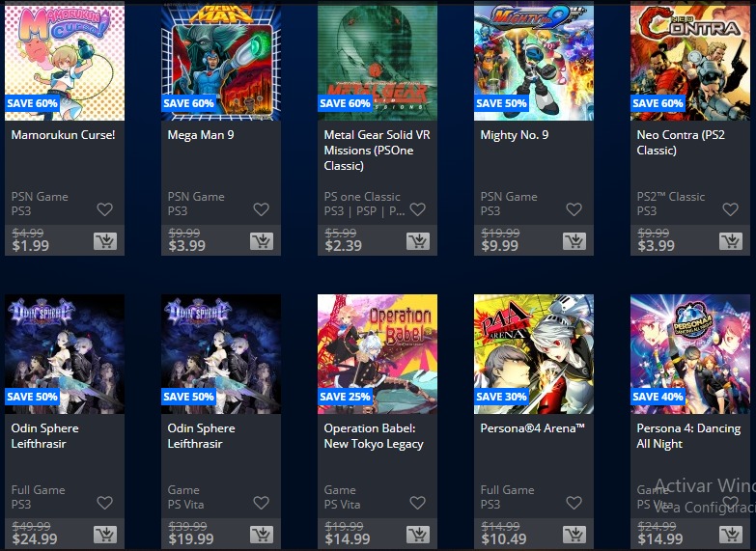This screenshot has width=756, height=551.
Task: Toggle wishlist heart for Operation Babel
Action: click(x=417, y=503)
